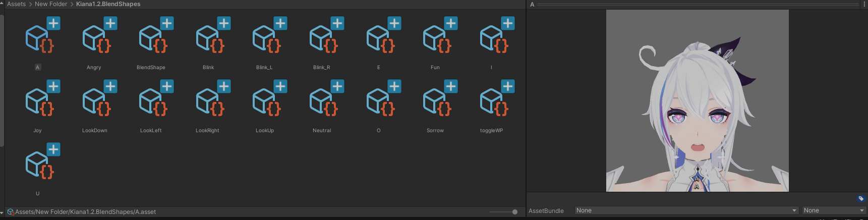This screenshot has height=220, width=868.
Task: Click the AssetBundle label text
Action: click(546, 211)
